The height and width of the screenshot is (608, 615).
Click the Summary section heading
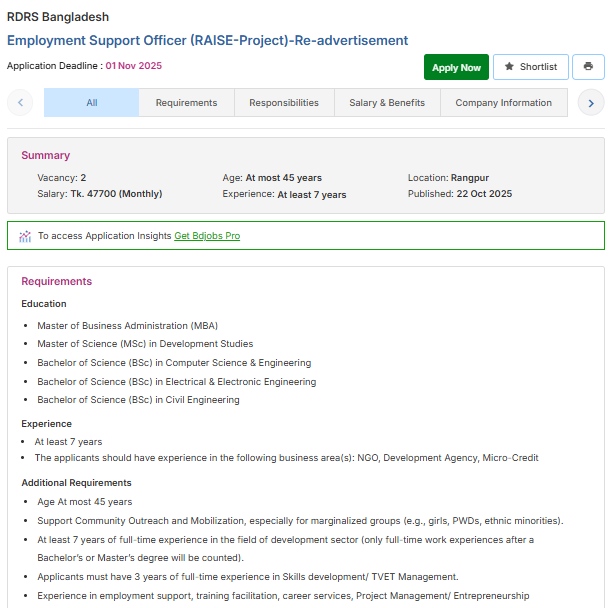click(46, 155)
